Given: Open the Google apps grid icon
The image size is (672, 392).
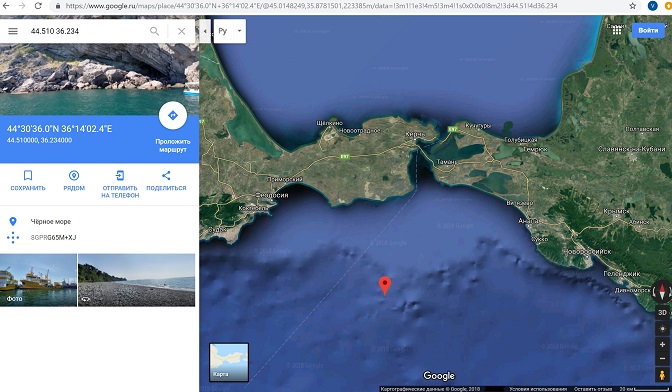Looking at the screenshot, I should [x=616, y=30].
